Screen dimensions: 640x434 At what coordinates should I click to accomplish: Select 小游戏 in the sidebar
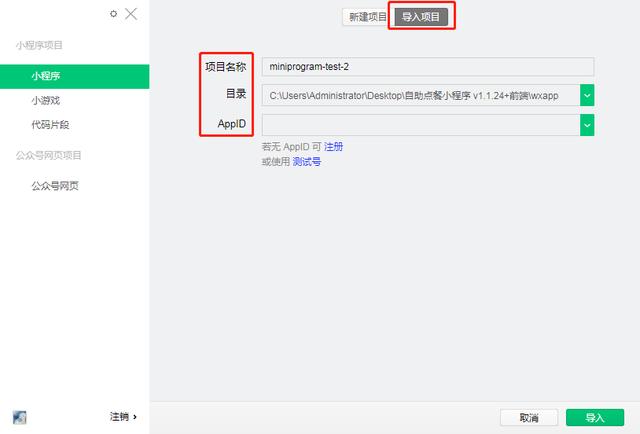click(x=46, y=100)
